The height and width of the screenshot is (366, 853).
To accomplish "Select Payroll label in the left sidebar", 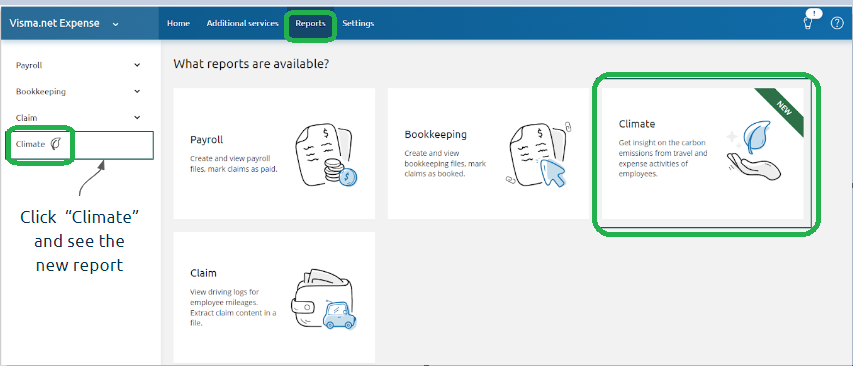I will 29,65.
